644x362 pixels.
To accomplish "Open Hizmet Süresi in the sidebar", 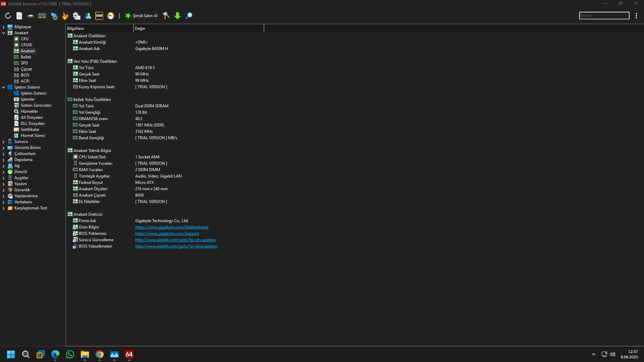I will [33, 136].
